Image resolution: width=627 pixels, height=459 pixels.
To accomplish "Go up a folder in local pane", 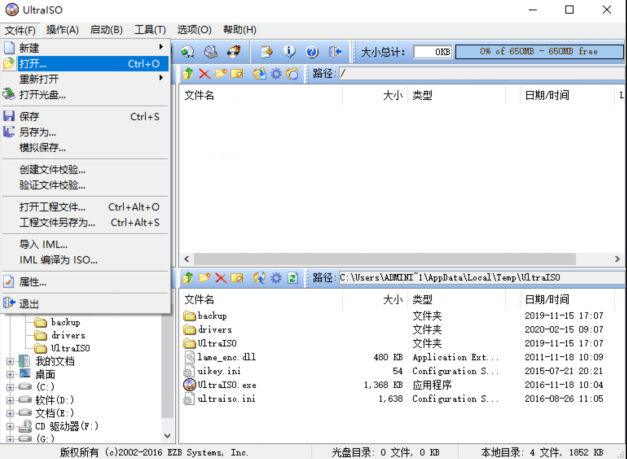I will tap(188, 277).
